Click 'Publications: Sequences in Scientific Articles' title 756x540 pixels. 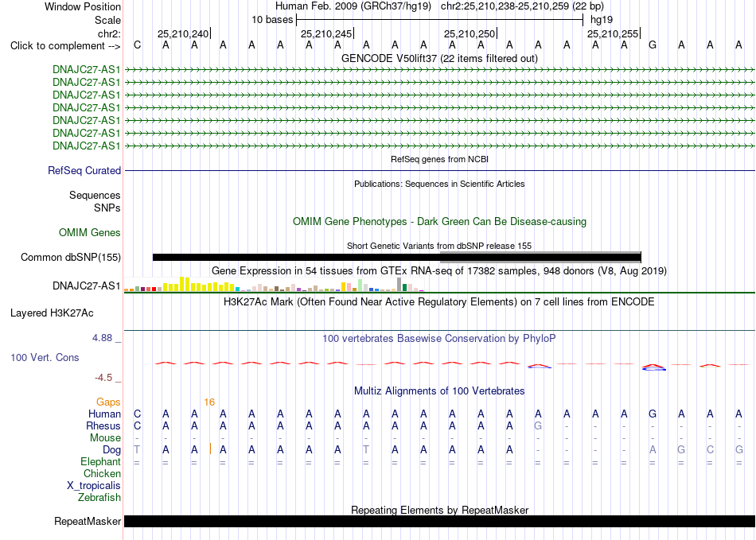439,184
